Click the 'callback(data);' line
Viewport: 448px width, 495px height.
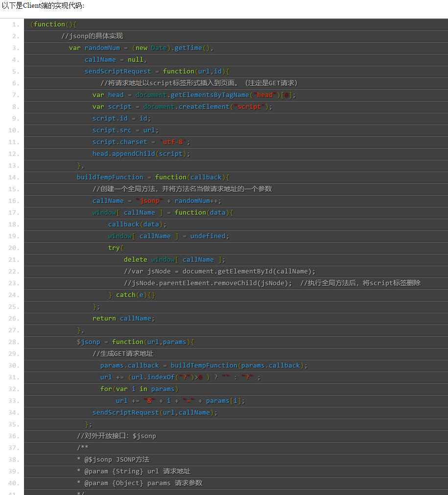[137, 224]
